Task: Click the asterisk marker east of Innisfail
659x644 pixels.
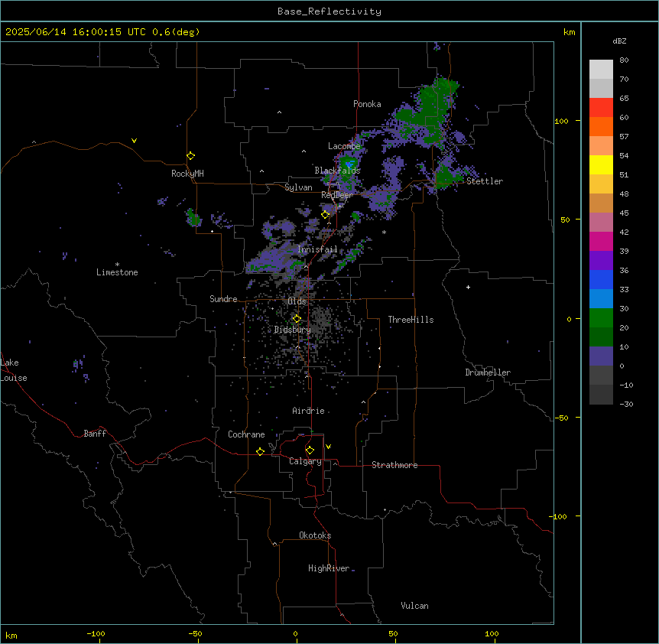Action: (x=384, y=232)
